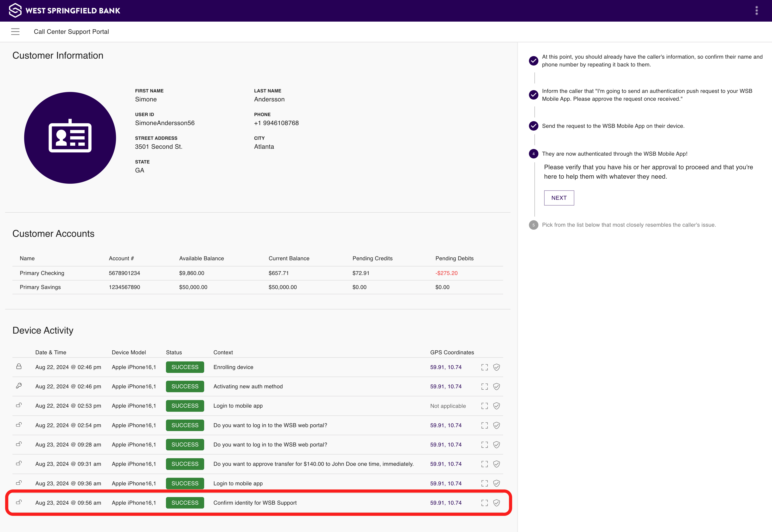Screen dimensions: 772x532
Task: Click the customer ID card avatar icon
Action: 70,138
